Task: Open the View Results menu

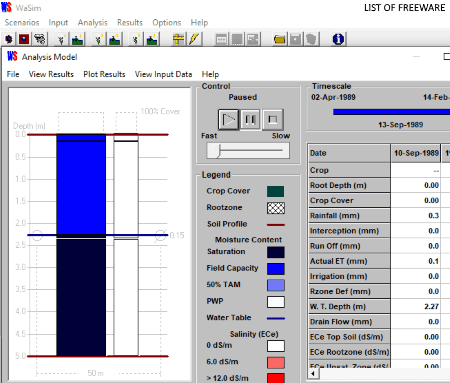Action: click(51, 74)
